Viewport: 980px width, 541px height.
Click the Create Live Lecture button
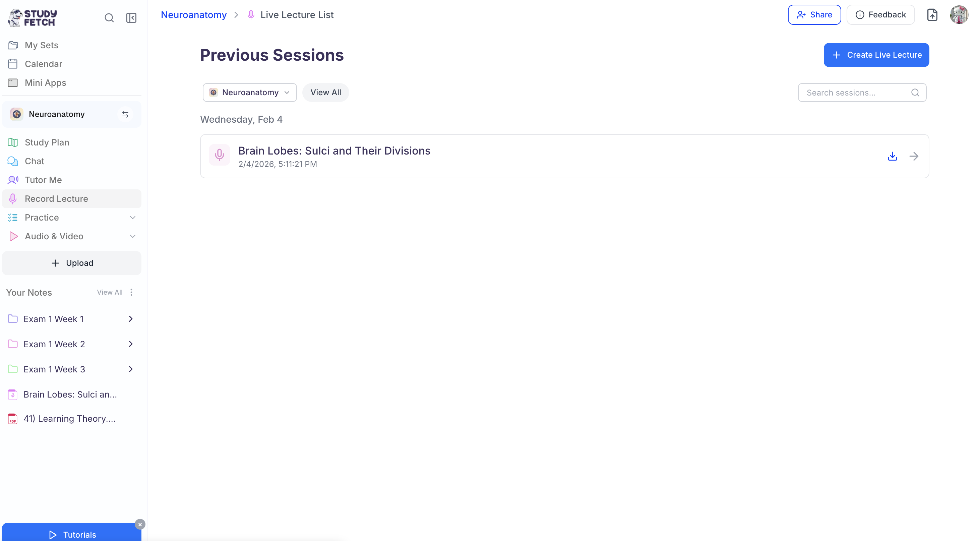(876, 55)
